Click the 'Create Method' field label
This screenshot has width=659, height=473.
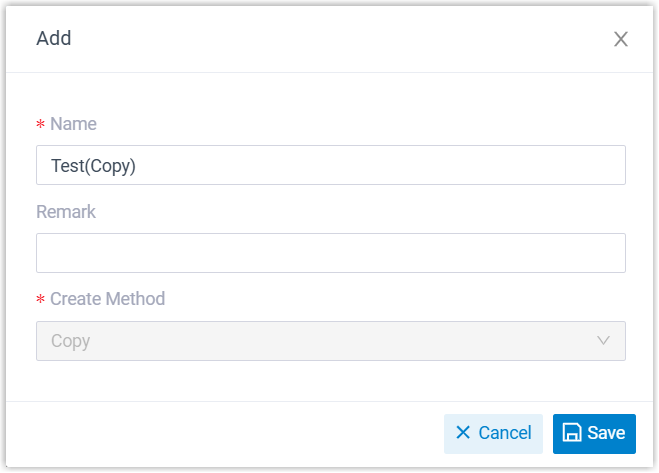click(107, 299)
